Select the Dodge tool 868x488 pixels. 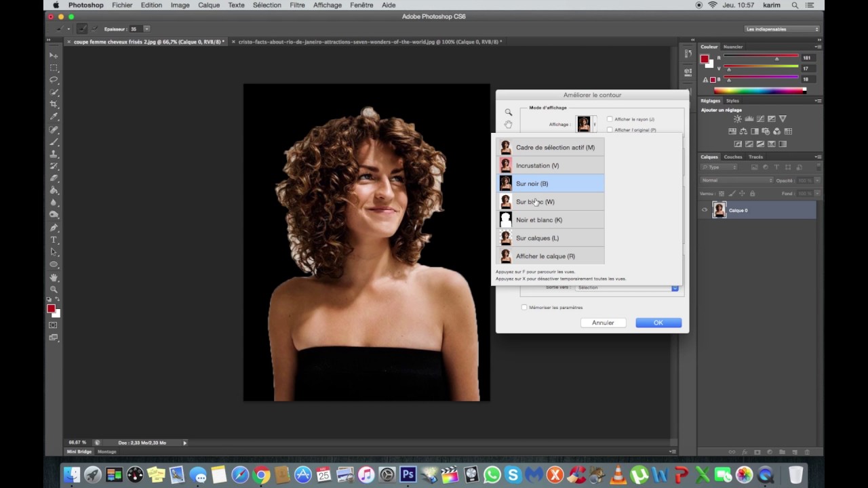click(54, 215)
